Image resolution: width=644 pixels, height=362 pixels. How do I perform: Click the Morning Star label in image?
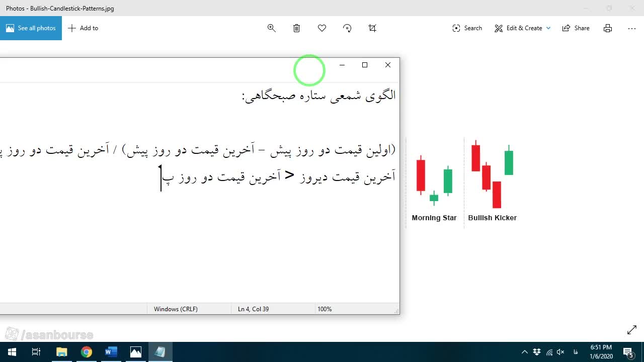coord(434,218)
